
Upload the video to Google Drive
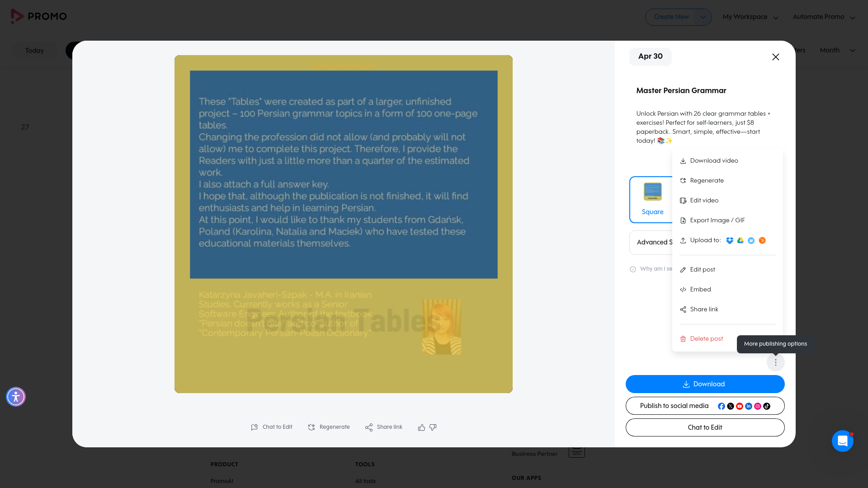pyautogui.click(x=741, y=240)
